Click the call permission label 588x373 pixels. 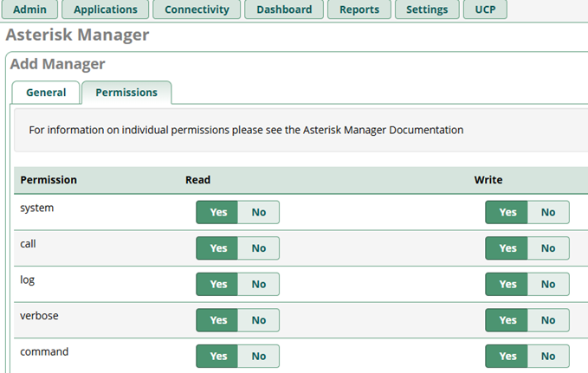[x=28, y=244]
